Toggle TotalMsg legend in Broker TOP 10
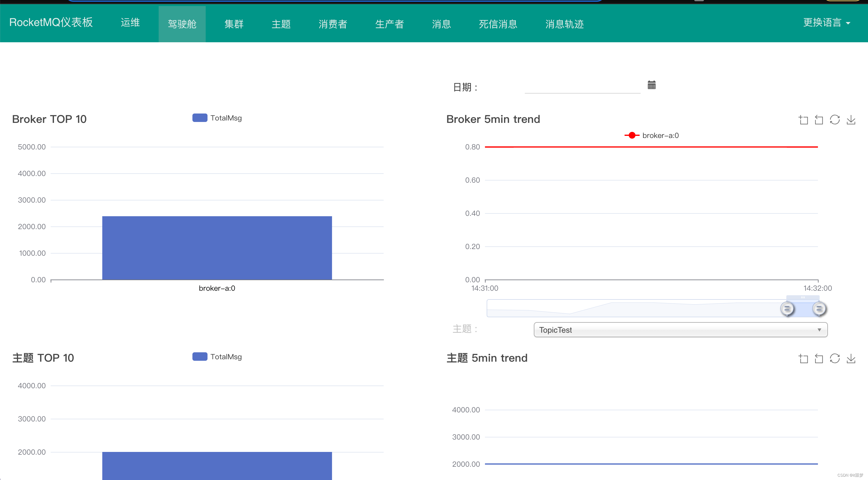Screen dimensions: 868x480 [x=217, y=118]
